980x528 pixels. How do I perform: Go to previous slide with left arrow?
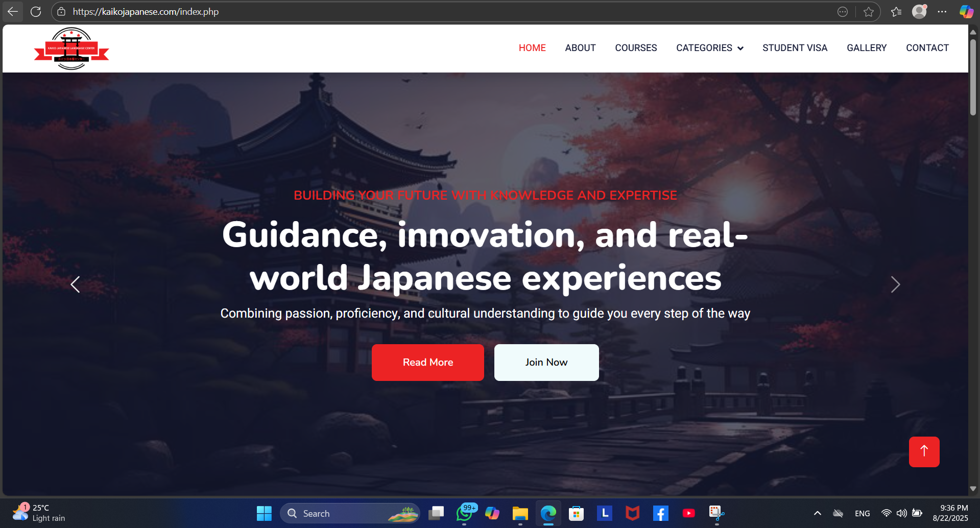tap(76, 284)
